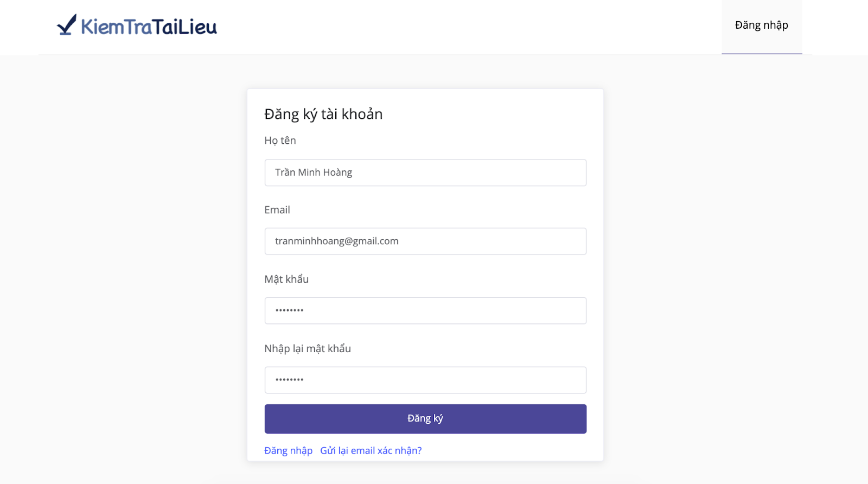Open the Đăng nhập tab in header
868x484 pixels.
[x=762, y=27]
